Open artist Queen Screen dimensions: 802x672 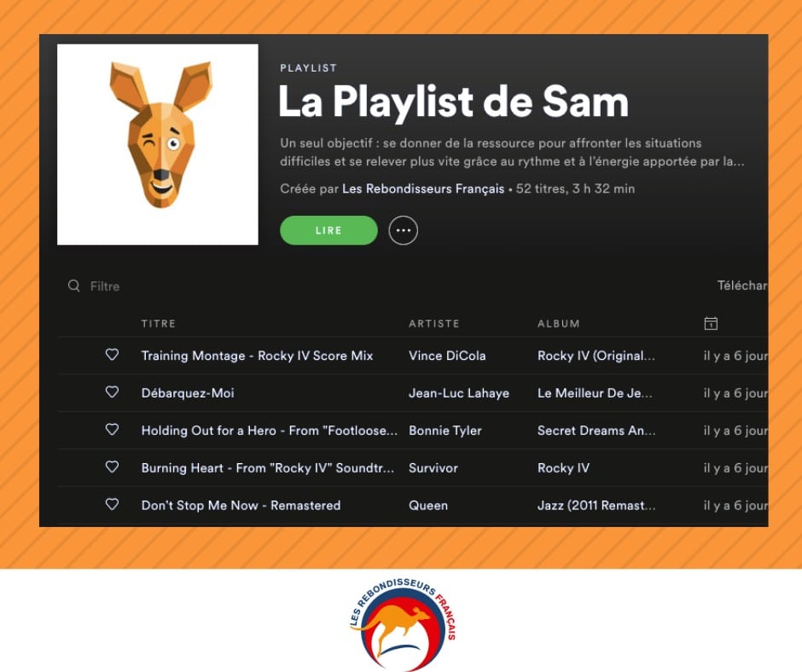pos(428,505)
